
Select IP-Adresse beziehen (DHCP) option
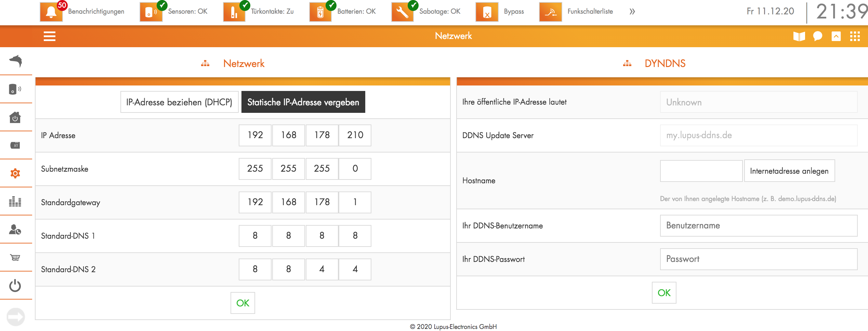[x=179, y=102]
